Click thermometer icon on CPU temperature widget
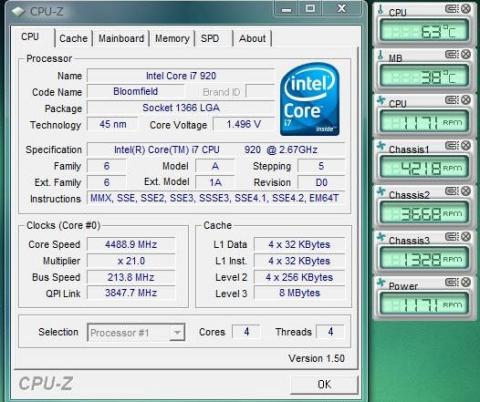480x402 pixels. [x=381, y=9]
